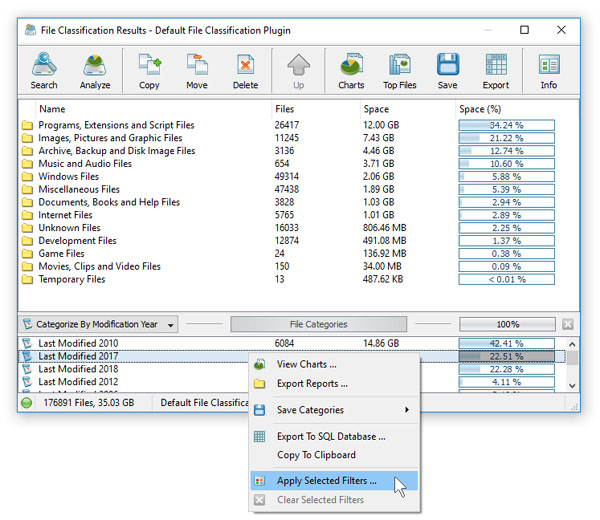Viewport: 600px width, 520px height.
Task: Click the 49314 files count cell
Action: tap(287, 176)
